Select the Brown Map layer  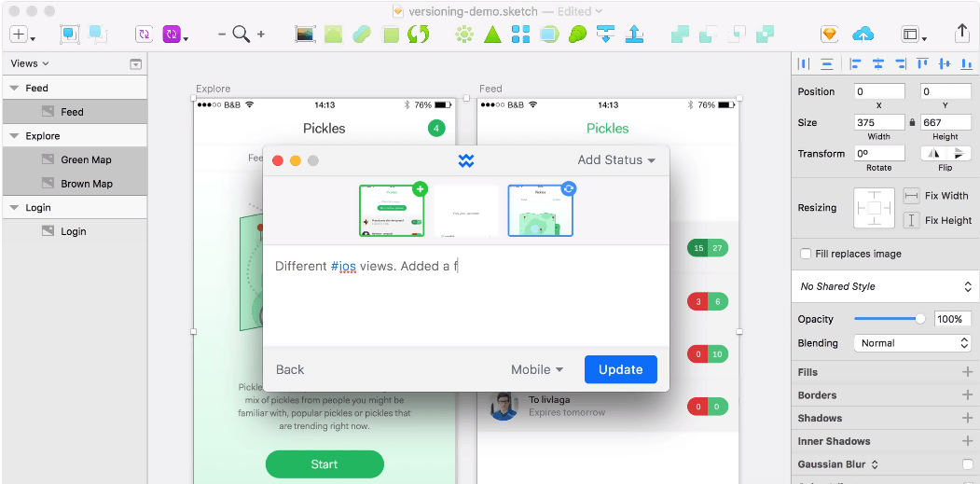click(75, 184)
